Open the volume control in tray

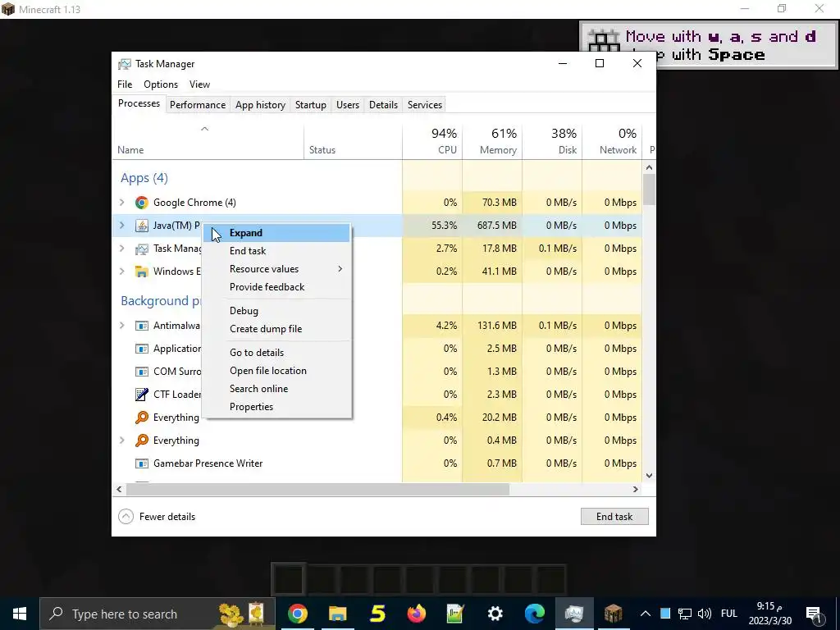click(x=705, y=614)
